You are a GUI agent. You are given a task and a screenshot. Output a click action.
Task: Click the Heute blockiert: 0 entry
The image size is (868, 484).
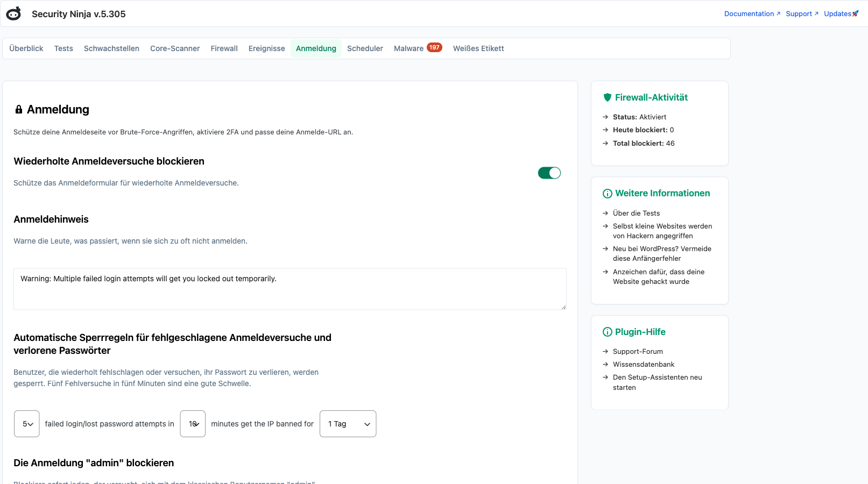[643, 130]
